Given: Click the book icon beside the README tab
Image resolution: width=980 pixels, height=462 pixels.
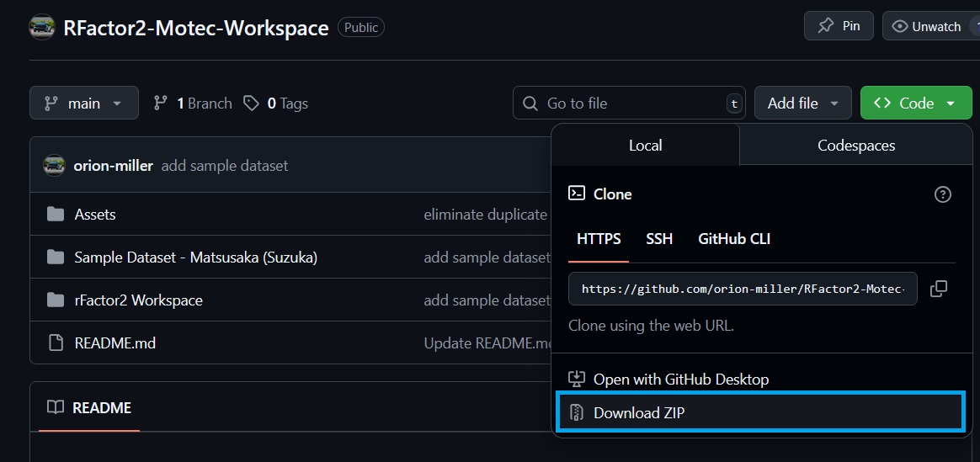Looking at the screenshot, I should (56, 407).
